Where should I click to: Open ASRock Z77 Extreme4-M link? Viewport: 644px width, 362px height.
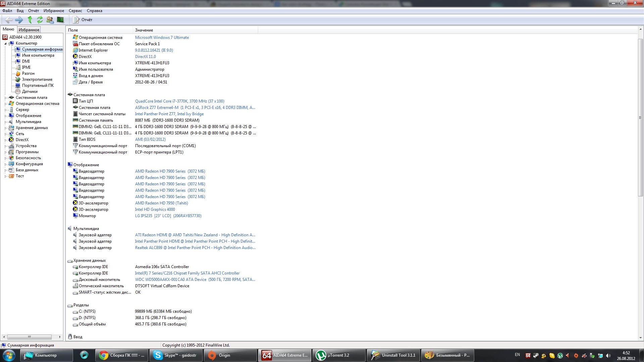tap(195, 108)
